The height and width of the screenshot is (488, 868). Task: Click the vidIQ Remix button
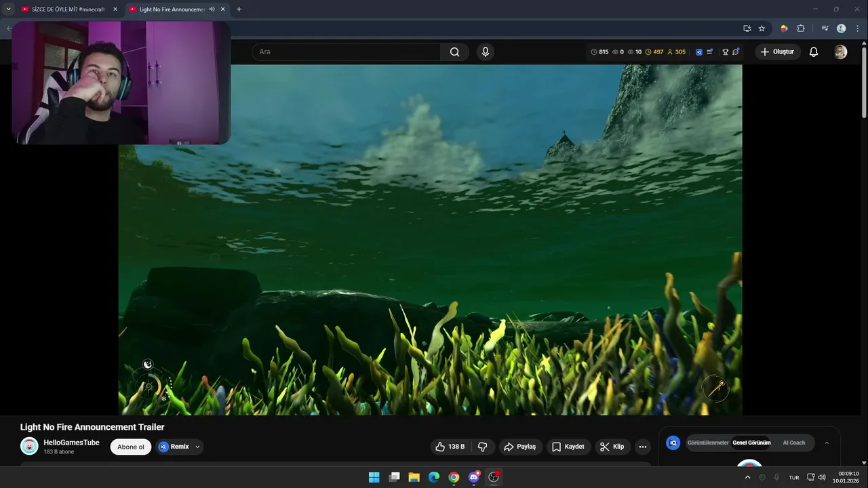point(174,447)
